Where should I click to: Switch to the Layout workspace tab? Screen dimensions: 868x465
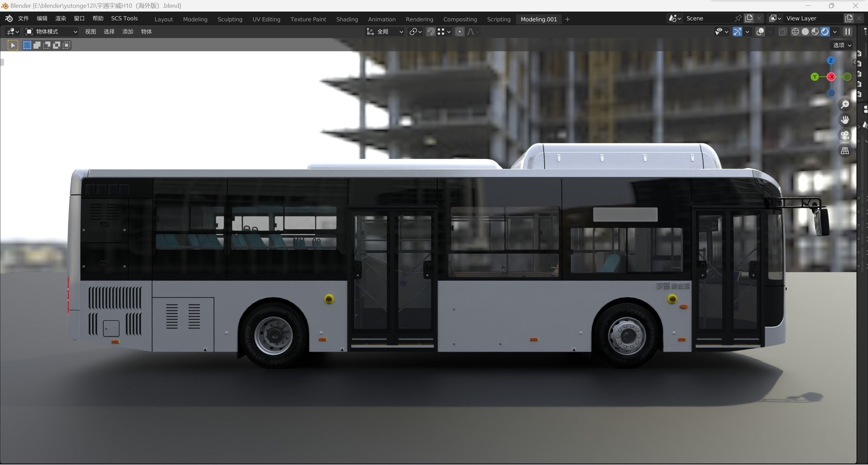tap(164, 19)
